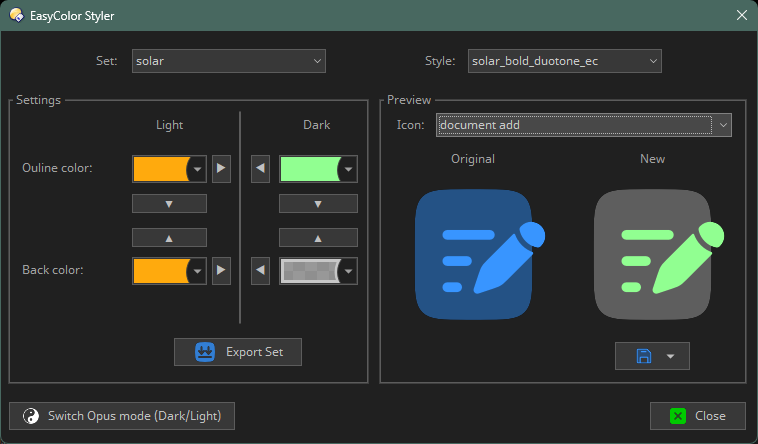758x444 pixels.
Task: Click the Dark outline green color swatch
Action: click(x=310, y=169)
